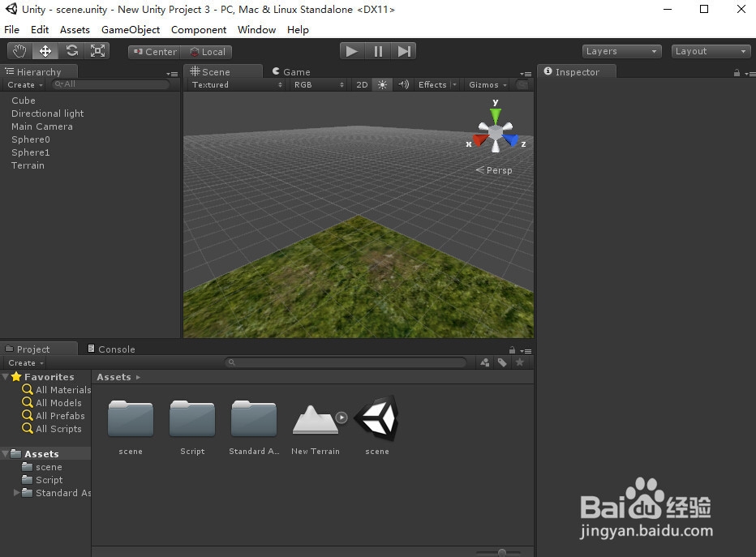Viewport: 756px width, 557px height.
Task: Click the Hierarchy search field
Action: [110, 84]
